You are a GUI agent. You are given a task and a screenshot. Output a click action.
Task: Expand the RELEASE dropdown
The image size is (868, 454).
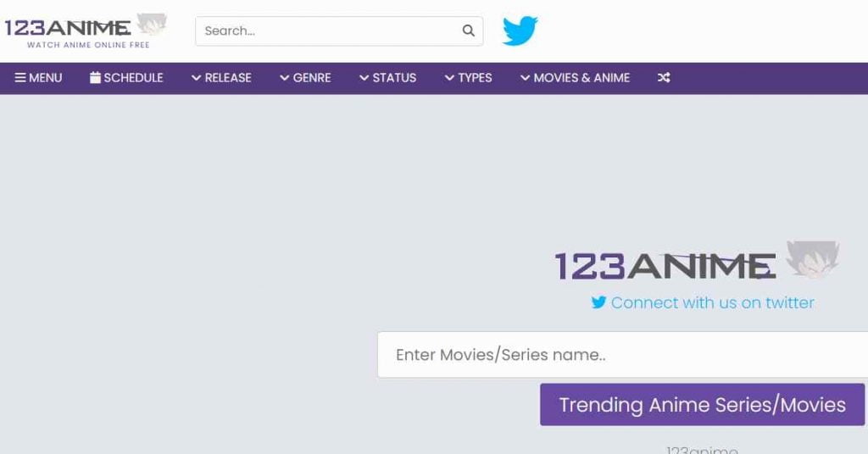click(221, 78)
